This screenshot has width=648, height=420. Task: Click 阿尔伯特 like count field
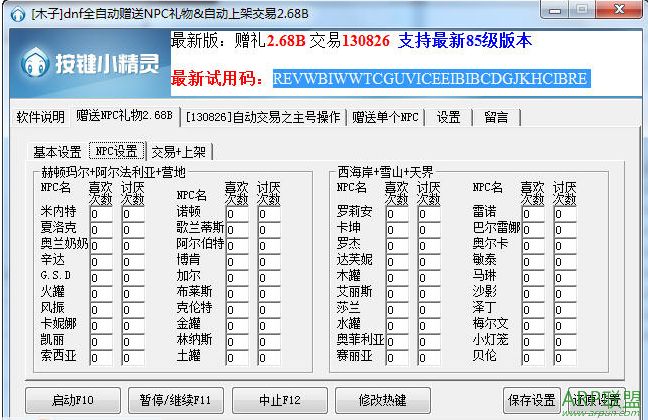237,246
